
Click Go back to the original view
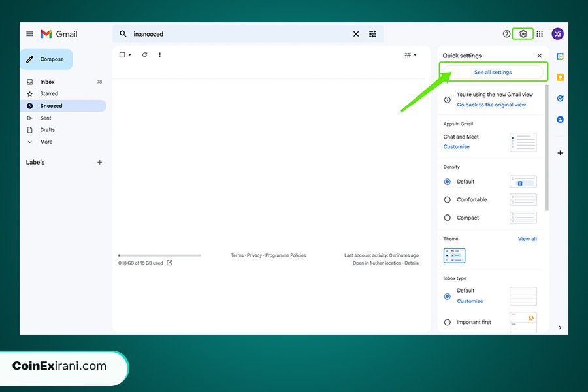click(491, 105)
